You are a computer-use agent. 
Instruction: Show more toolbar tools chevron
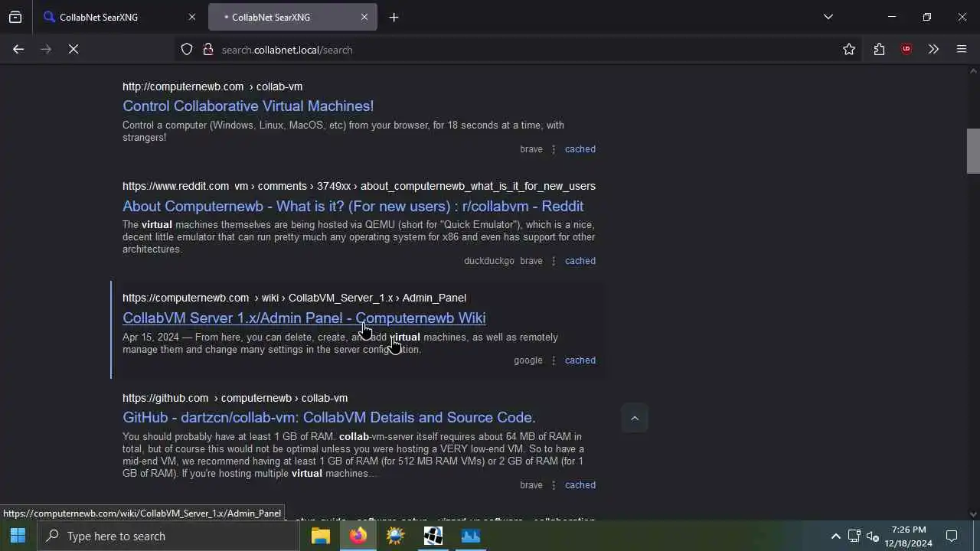point(933,49)
